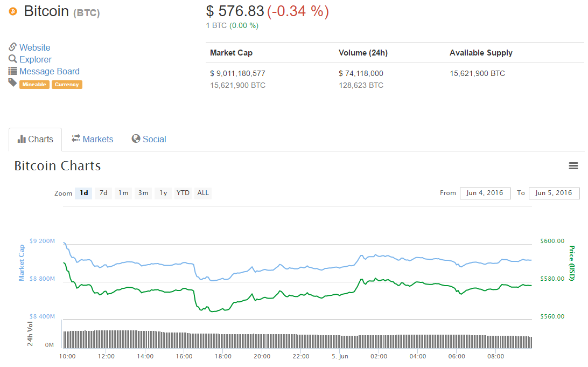Screen dimensions: 588x367
Task: Open the Markets tab
Action: pyautogui.click(x=97, y=139)
